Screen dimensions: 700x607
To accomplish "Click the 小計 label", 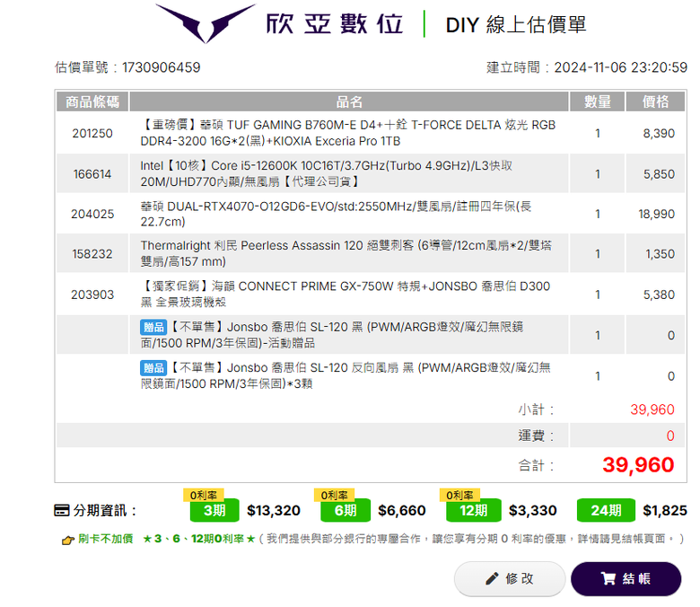I will (x=536, y=409).
